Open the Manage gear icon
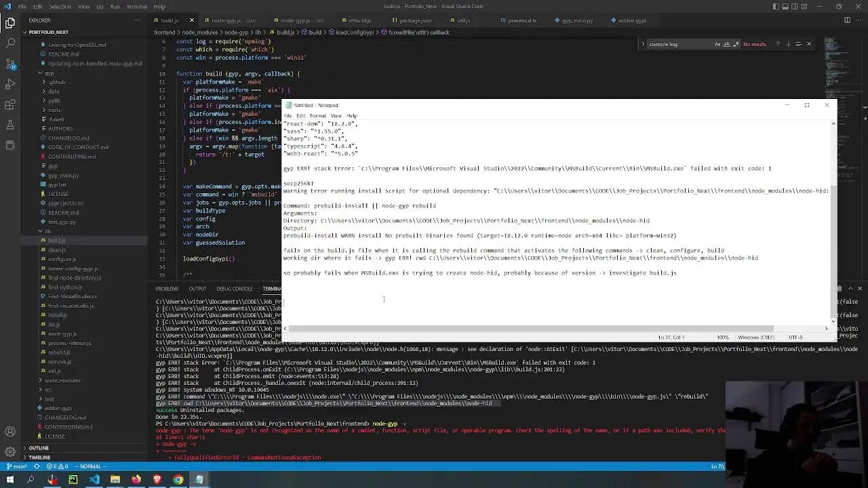868x488 pixels. (x=10, y=452)
